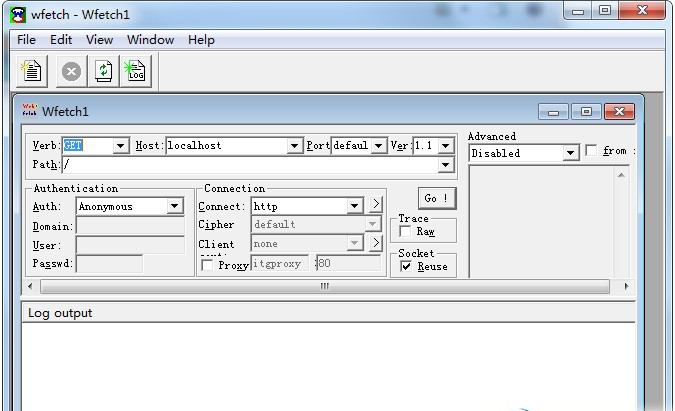Click the New document toolbar icon
The image size is (675, 411).
click(32, 71)
